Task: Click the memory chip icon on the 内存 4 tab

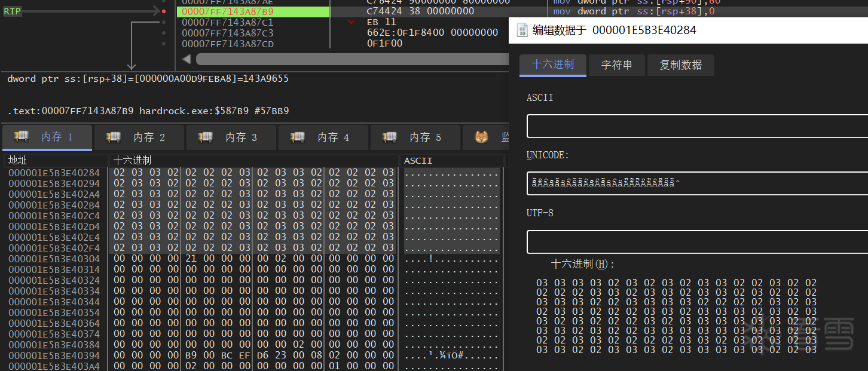Action: pyautogui.click(x=298, y=137)
